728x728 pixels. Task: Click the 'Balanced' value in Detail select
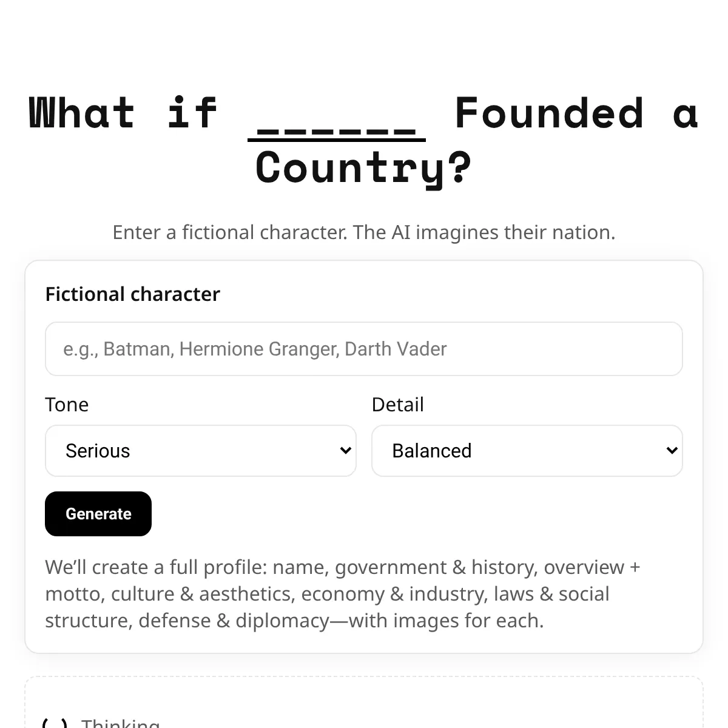click(432, 451)
